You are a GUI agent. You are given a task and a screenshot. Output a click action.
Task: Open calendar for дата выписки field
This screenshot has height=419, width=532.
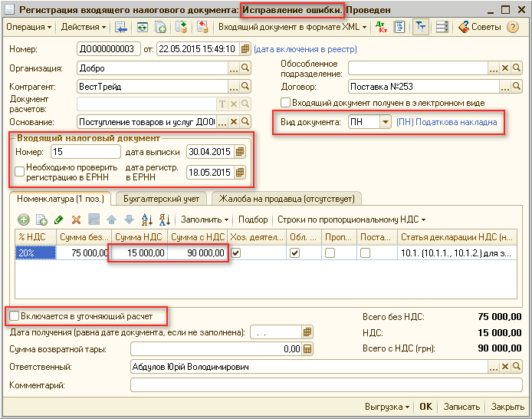239,152
